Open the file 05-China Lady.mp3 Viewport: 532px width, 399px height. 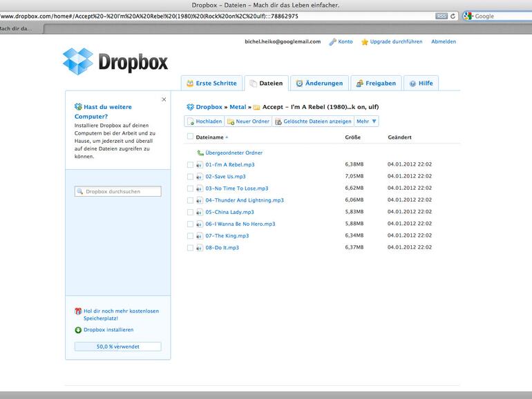coord(229,212)
